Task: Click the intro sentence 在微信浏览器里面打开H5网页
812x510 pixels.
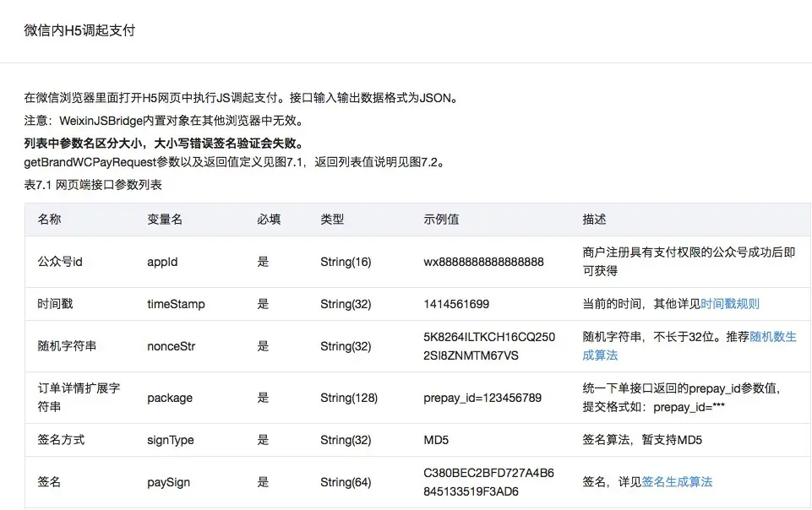Action: 242,98
